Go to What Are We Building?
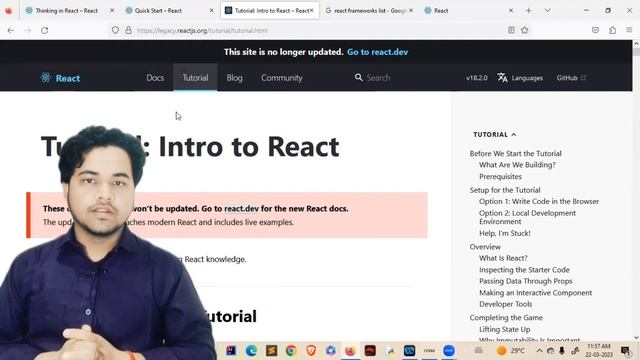Image resolution: width=640 pixels, height=360 pixels. pos(517,165)
